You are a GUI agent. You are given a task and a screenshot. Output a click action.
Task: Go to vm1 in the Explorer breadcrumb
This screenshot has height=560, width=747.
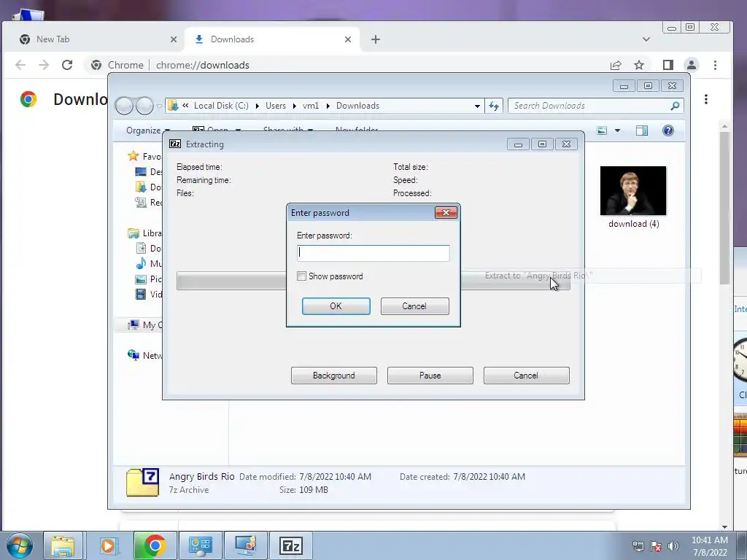(x=311, y=106)
